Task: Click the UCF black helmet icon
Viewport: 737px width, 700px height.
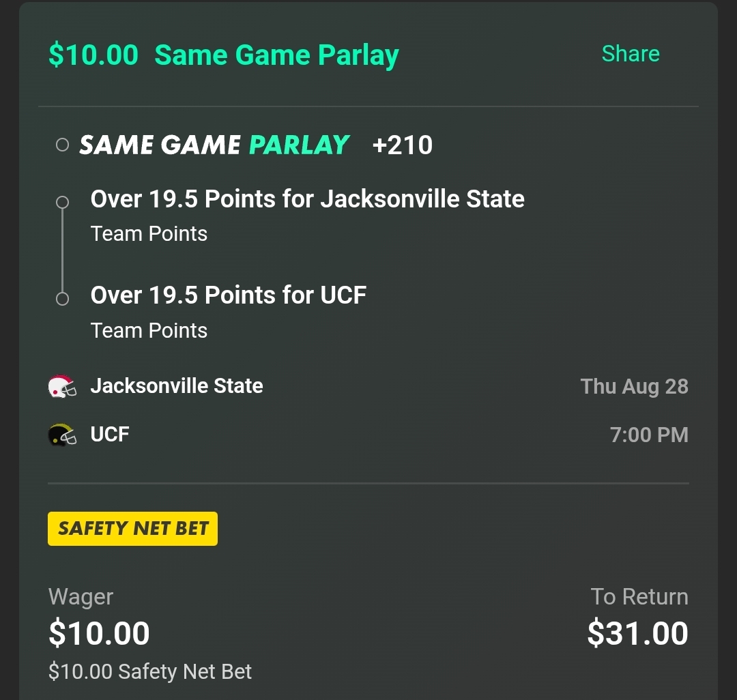Action: coord(62,435)
